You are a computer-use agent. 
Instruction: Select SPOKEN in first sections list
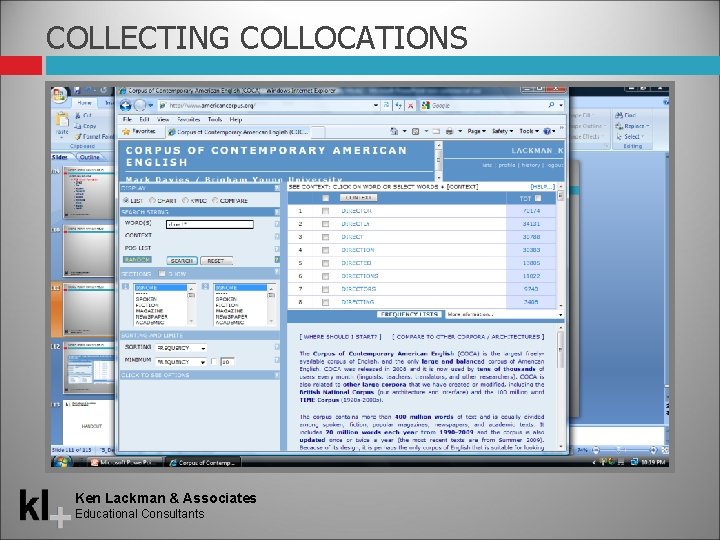(x=147, y=299)
